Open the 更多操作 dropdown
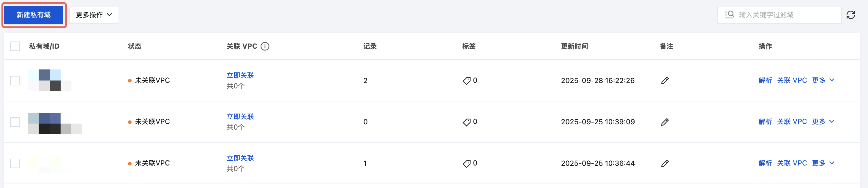 point(94,15)
